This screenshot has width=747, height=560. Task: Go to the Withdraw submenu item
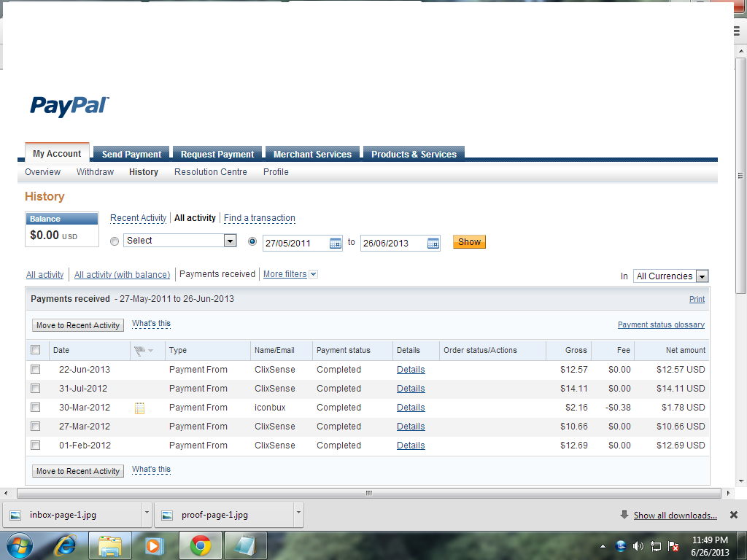[x=95, y=172]
